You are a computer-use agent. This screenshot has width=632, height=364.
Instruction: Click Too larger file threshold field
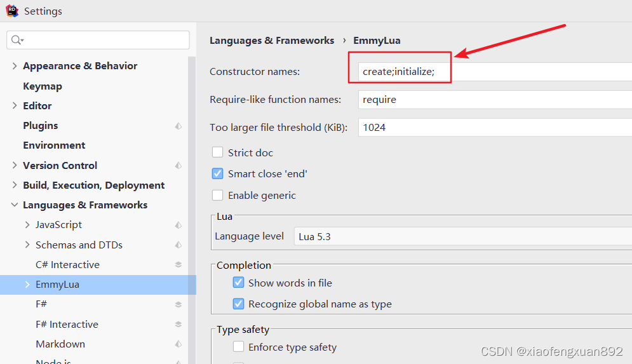point(495,128)
